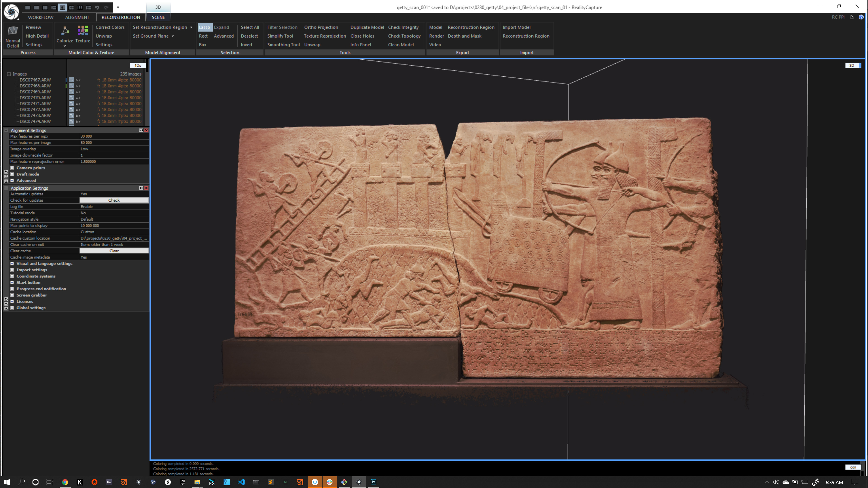
Task: Switch to the WORKFLOW ribbon tab
Action: coord(41,17)
